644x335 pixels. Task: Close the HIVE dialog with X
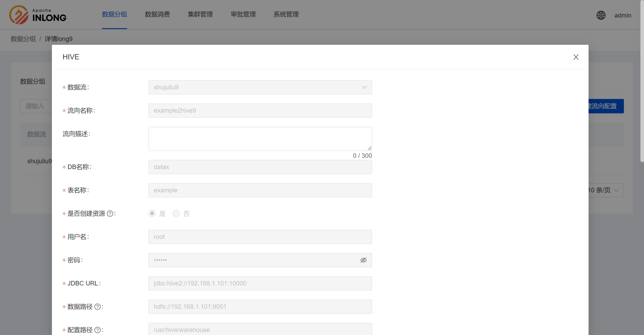(x=576, y=57)
